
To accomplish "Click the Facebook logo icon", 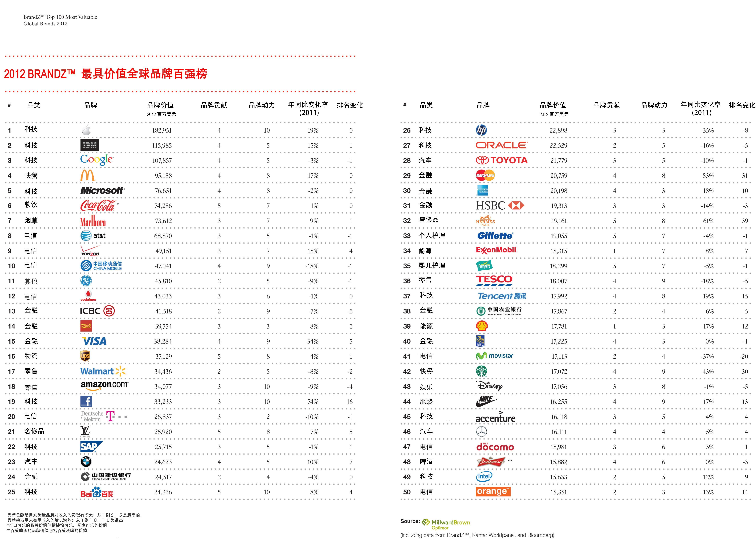I will (x=86, y=401).
